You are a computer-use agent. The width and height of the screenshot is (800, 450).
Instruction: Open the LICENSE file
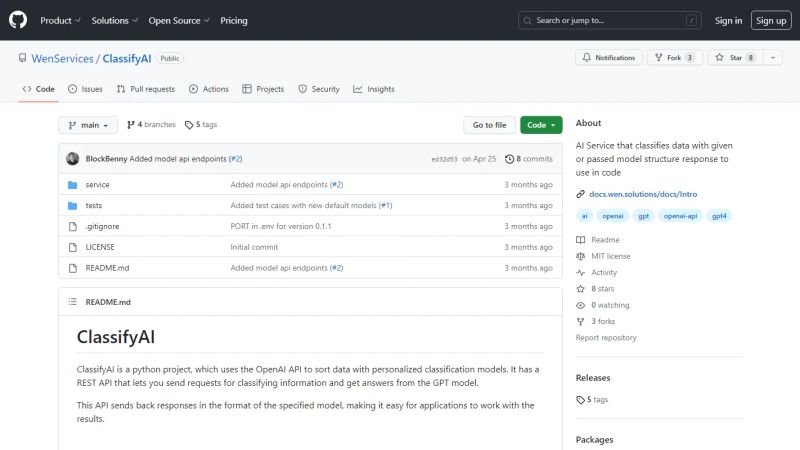click(x=100, y=247)
